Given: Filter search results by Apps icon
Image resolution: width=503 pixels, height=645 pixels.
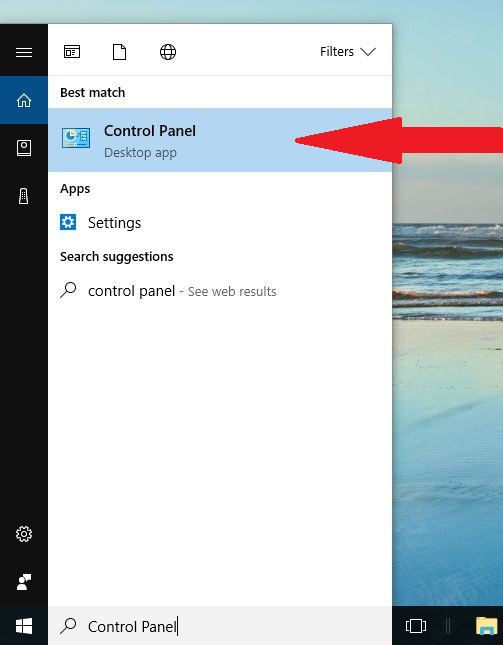Looking at the screenshot, I should [72, 52].
